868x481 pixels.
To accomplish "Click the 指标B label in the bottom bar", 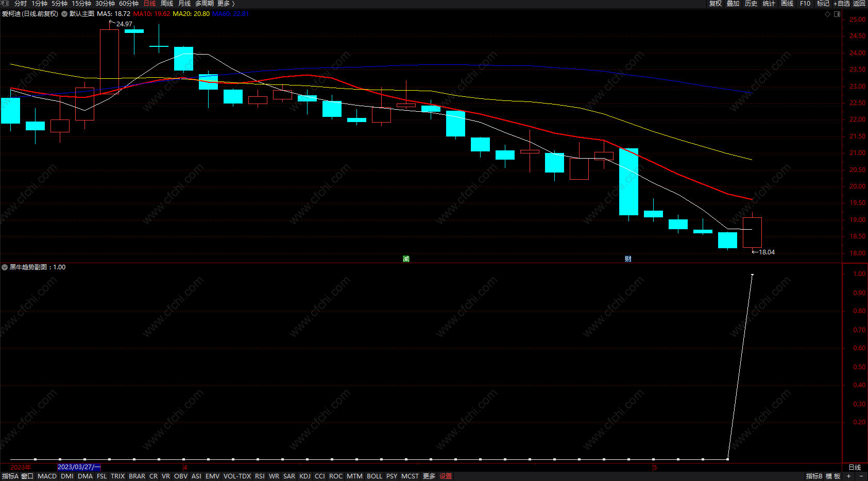I will point(814,476).
